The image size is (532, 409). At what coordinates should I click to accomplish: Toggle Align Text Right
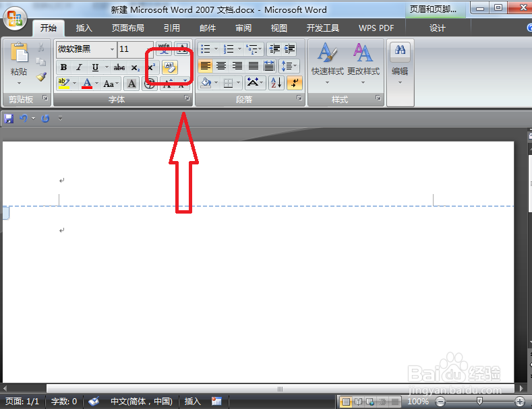point(237,66)
